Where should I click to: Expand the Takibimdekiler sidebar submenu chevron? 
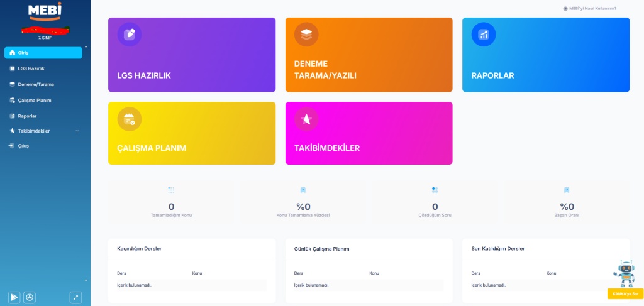[77, 131]
